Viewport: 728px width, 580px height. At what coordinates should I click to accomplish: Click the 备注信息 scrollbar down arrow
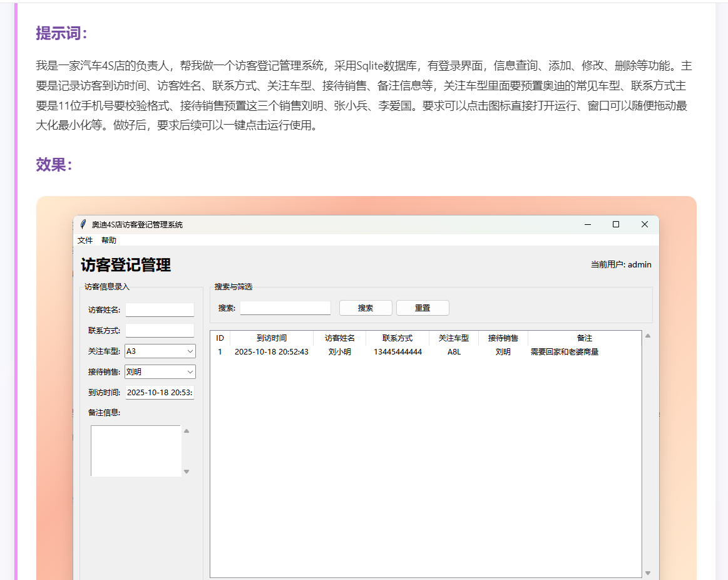(186, 472)
